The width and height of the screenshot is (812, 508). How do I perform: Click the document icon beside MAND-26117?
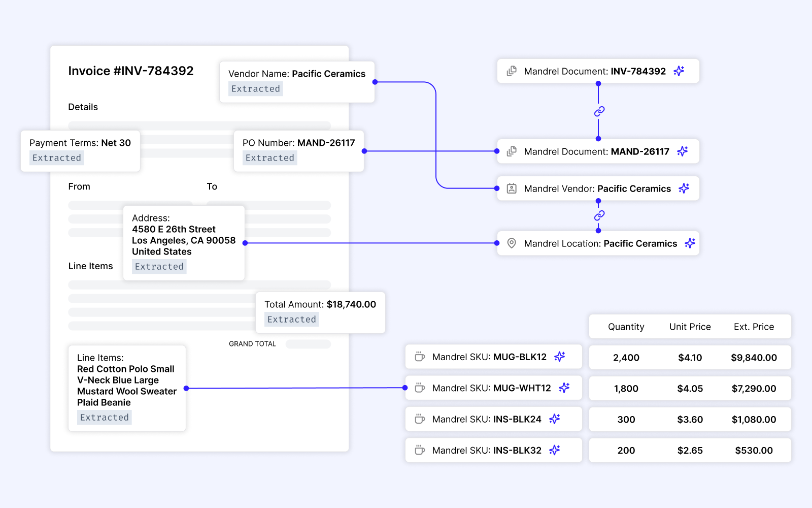[x=511, y=151]
